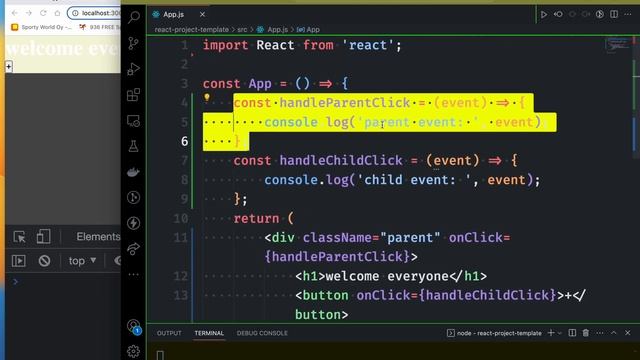Toggle the DevTools console sidebar
The image size is (640, 360).
click(18, 261)
